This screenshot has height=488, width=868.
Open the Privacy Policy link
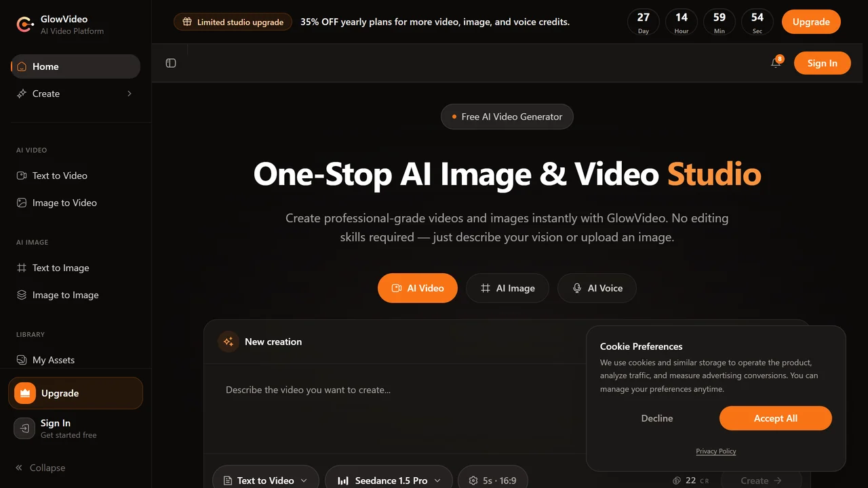tap(715, 451)
